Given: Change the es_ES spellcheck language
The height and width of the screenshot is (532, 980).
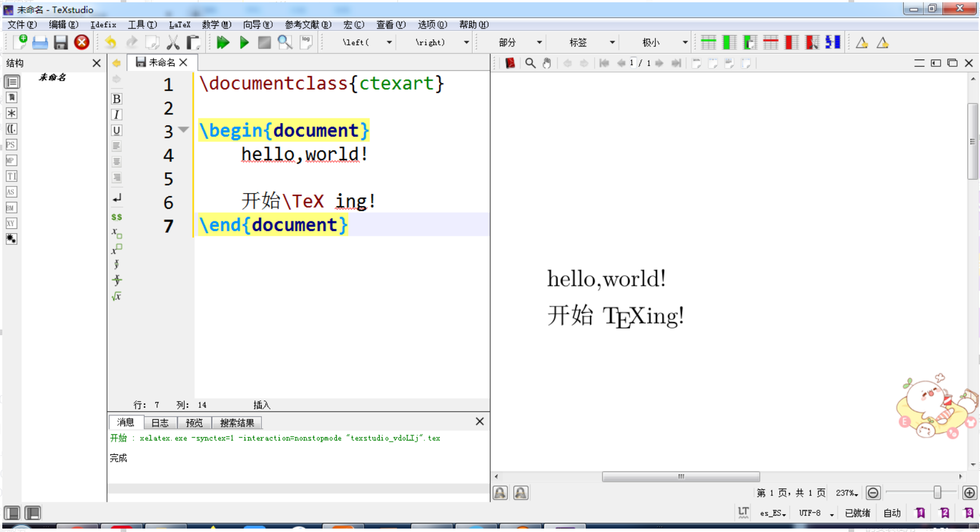Looking at the screenshot, I should pos(773,513).
